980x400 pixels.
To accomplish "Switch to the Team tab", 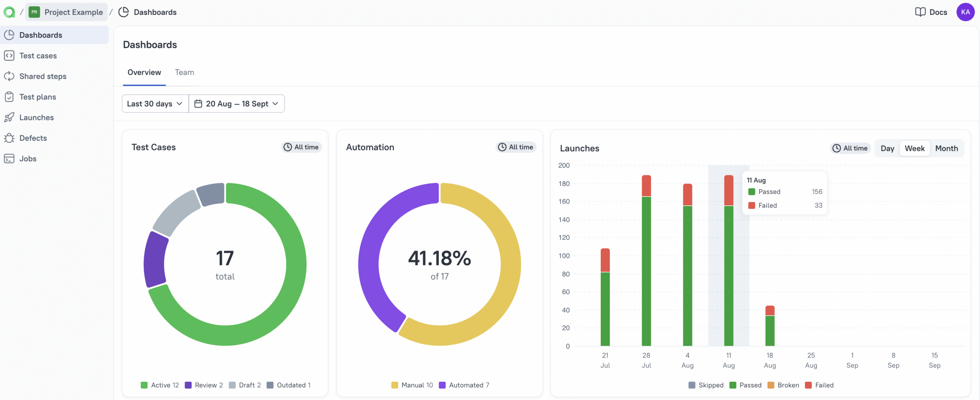I will (184, 72).
